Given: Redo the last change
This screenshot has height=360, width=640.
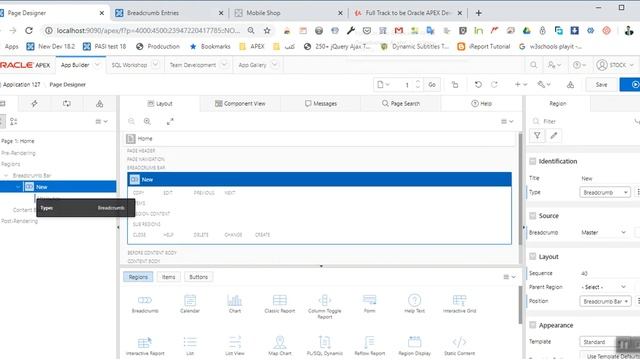Looking at the screenshot, I should coord(494,84).
